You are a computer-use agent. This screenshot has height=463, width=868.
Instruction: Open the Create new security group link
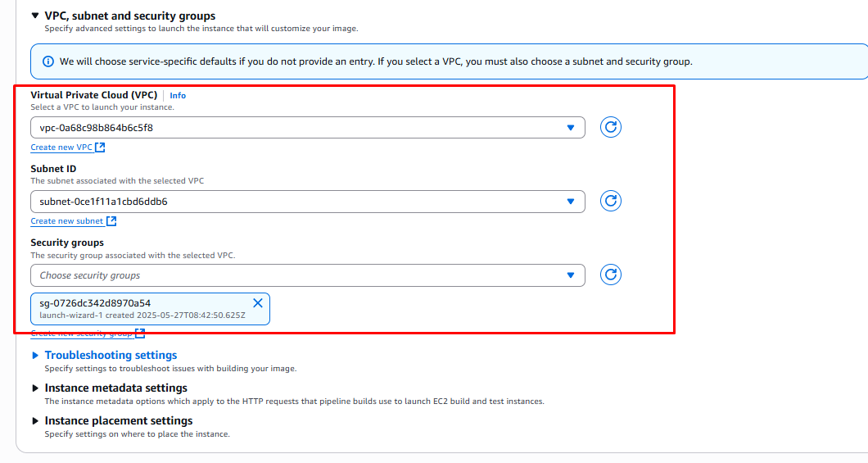click(81, 334)
